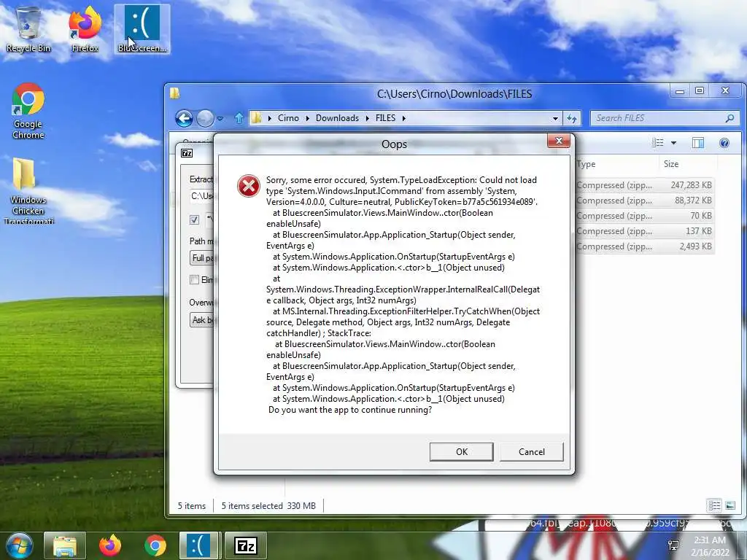Toggle the Explorer preview pane
Screen dimensions: 747x560
click(698, 143)
